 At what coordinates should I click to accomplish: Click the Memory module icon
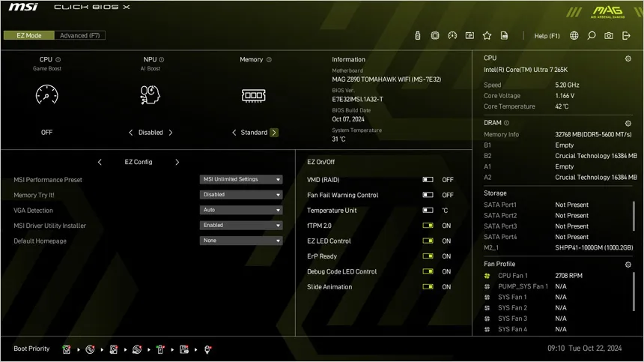253,96
